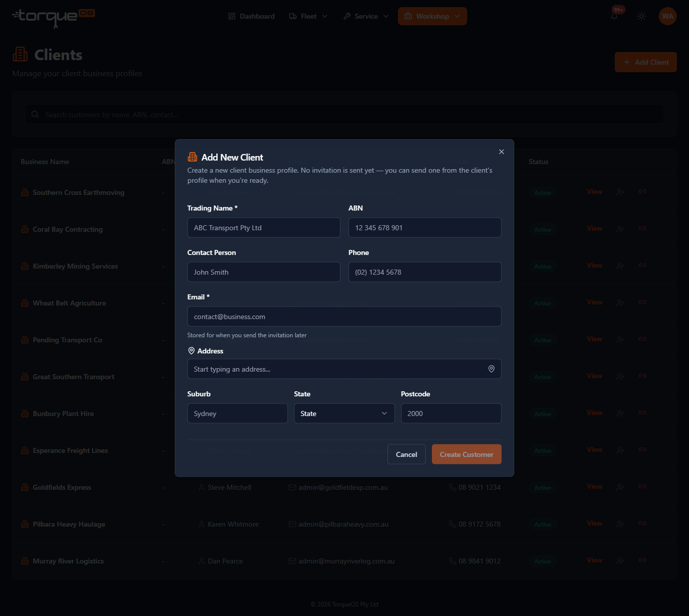Click link icon for Coral Bay Contracting
Viewport: 689px width, 616px height.
[643, 228]
